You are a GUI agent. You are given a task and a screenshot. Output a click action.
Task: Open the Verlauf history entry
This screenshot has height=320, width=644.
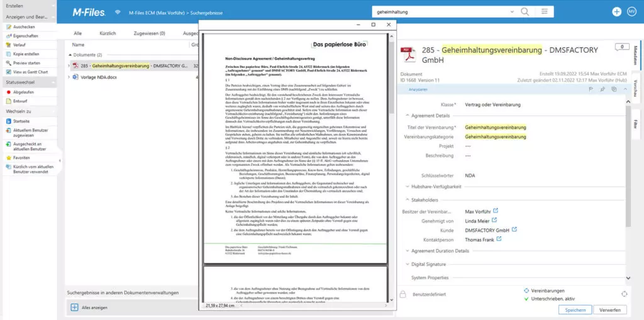click(19, 45)
